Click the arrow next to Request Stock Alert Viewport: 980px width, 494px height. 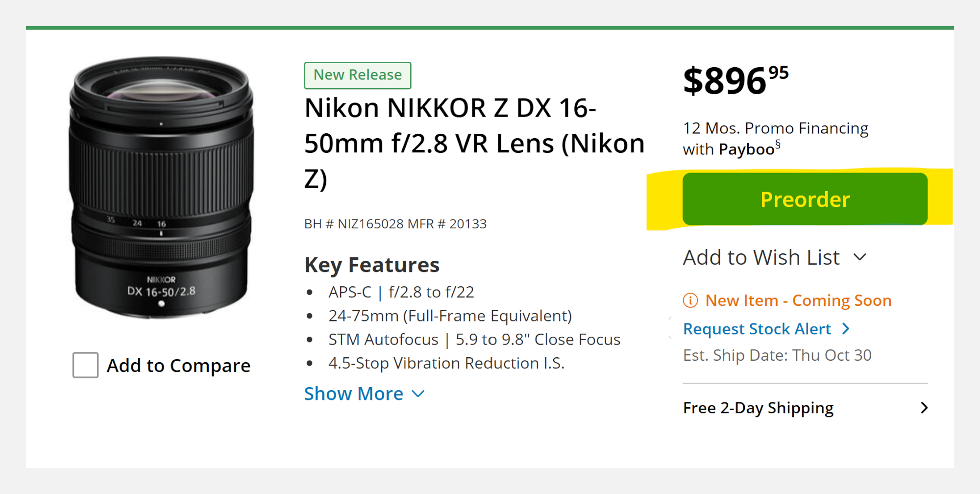[846, 329]
